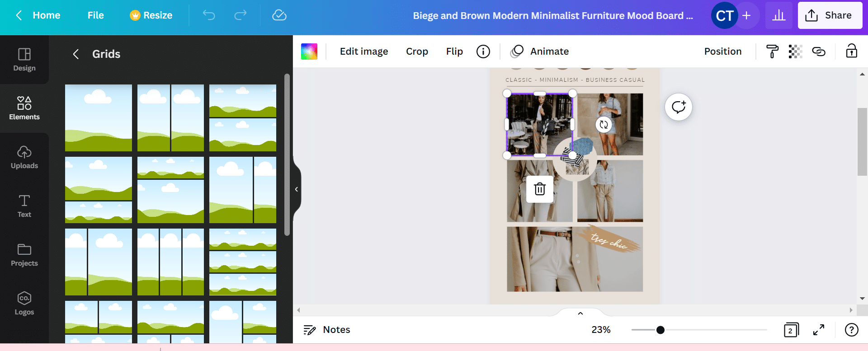
Task: Click the canvas vertical scrollbar thumb
Action: click(x=862, y=142)
